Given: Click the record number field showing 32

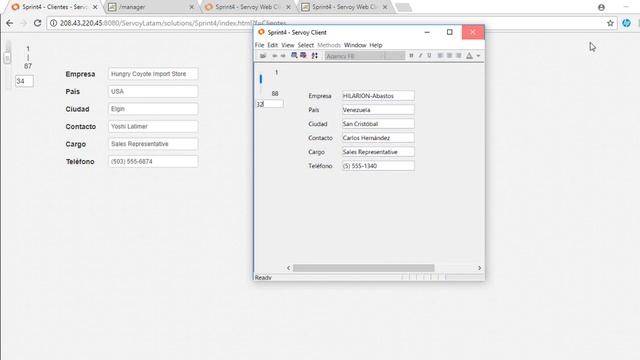Looking at the screenshot, I should click(269, 104).
